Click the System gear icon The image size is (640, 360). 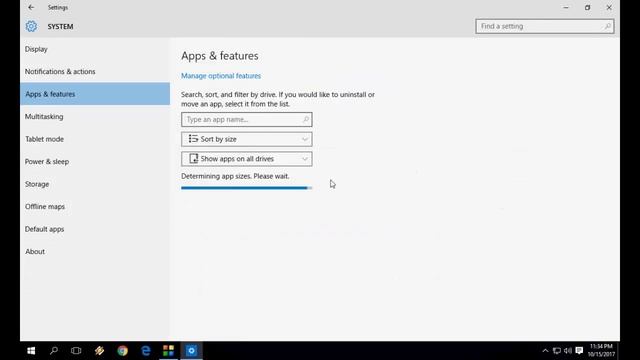(31, 26)
